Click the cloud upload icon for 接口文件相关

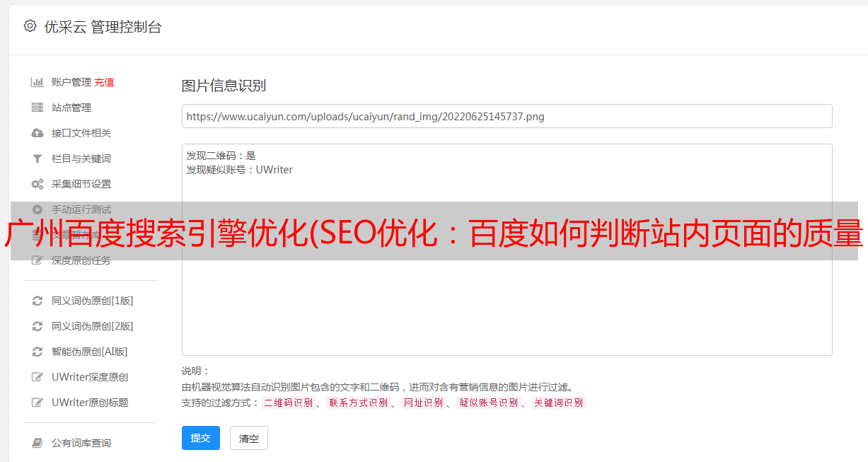coord(37,133)
